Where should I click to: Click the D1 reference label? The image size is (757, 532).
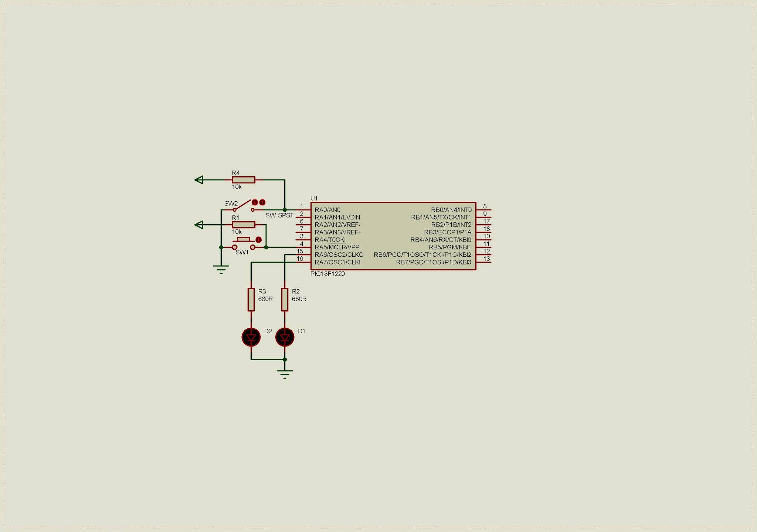point(302,331)
